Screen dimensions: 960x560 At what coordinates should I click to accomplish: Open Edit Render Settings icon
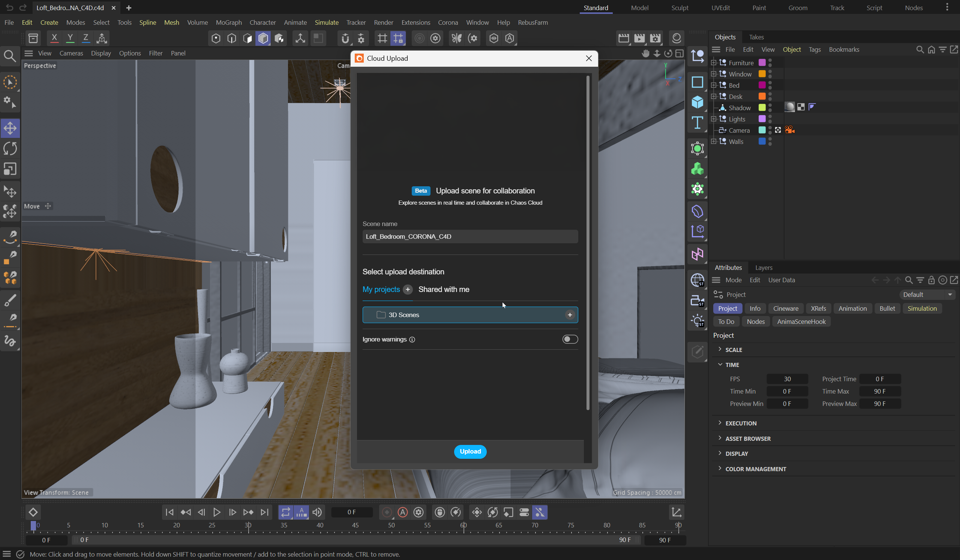tap(655, 38)
